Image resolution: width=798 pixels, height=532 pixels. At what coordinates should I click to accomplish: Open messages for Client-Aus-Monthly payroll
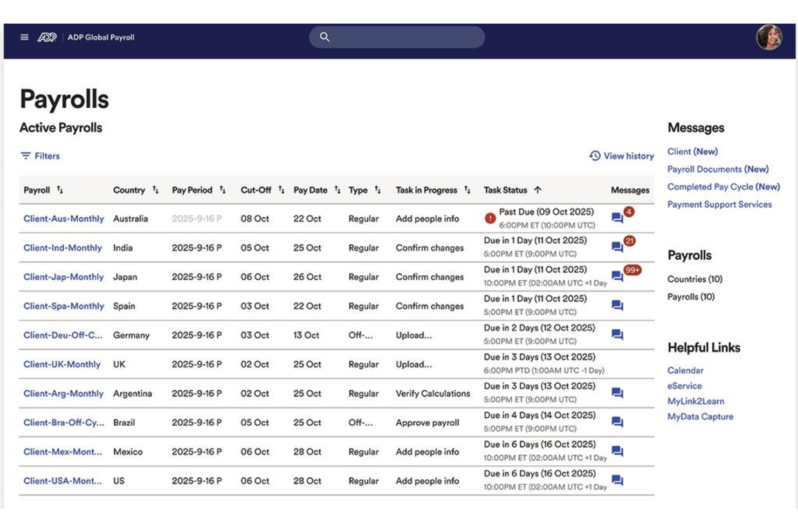617,218
